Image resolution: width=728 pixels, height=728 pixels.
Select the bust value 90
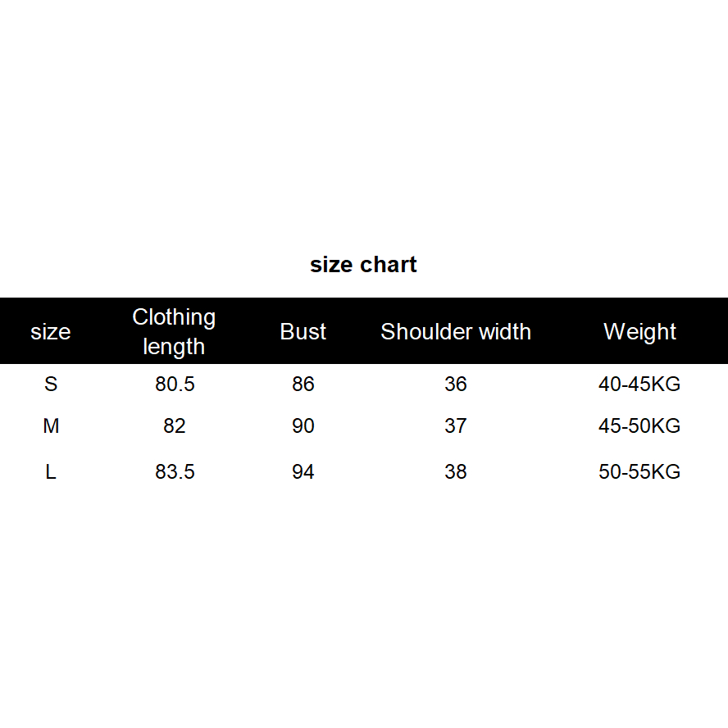pos(303,426)
